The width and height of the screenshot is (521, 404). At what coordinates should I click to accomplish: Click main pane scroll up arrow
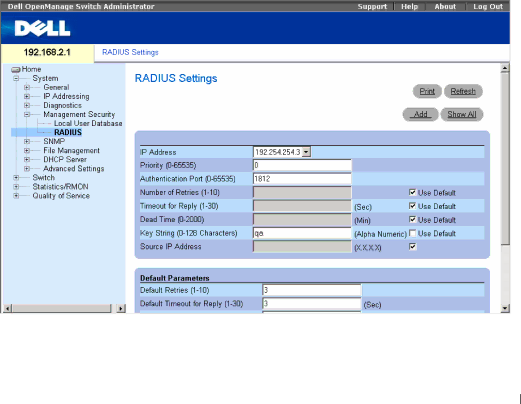(505, 68)
